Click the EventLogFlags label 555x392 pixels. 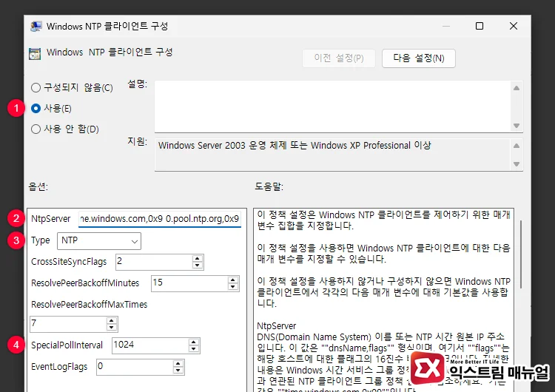click(x=59, y=367)
